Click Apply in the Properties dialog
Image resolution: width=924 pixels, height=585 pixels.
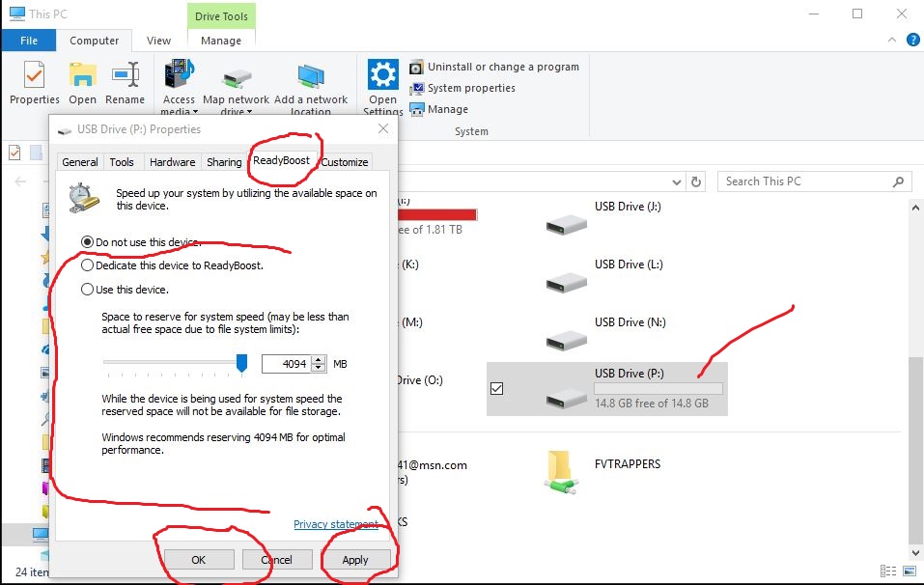(x=355, y=560)
